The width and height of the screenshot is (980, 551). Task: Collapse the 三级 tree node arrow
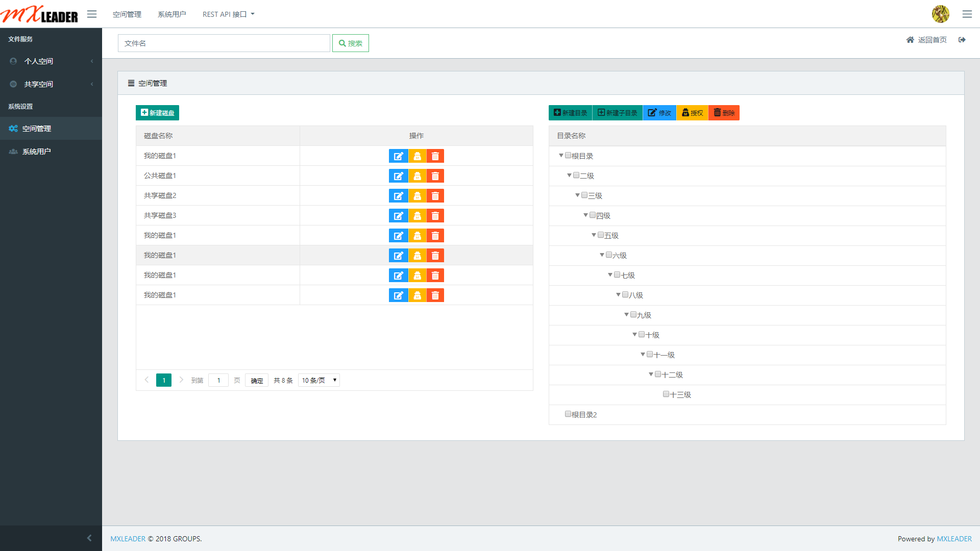[x=577, y=195]
